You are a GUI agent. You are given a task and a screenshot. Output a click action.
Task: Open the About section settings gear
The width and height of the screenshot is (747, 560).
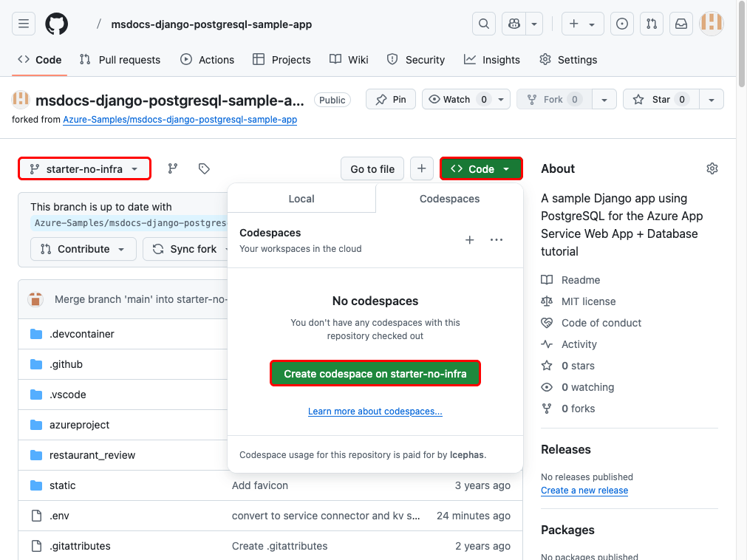[x=712, y=168]
